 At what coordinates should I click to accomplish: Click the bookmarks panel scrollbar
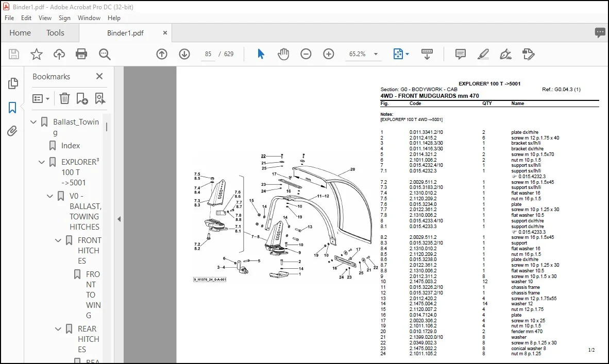pyautogui.click(x=107, y=127)
